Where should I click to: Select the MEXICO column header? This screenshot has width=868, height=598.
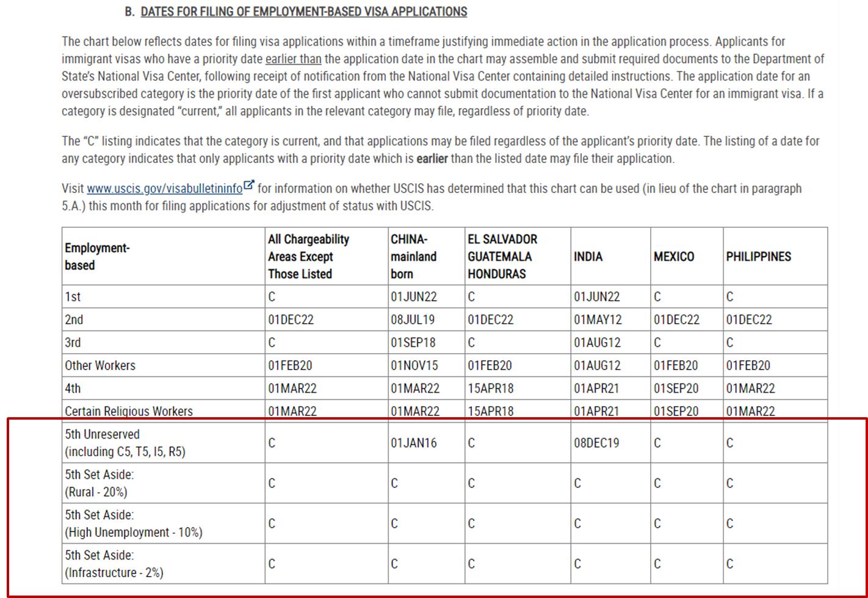pos(673,257)
